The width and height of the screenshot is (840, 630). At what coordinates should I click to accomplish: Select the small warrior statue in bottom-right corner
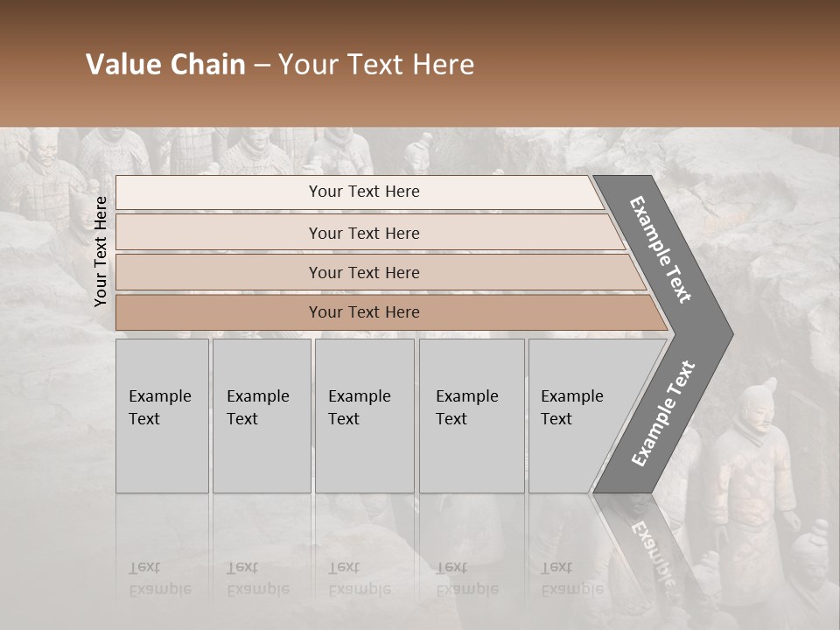click(x=814, y=569)
